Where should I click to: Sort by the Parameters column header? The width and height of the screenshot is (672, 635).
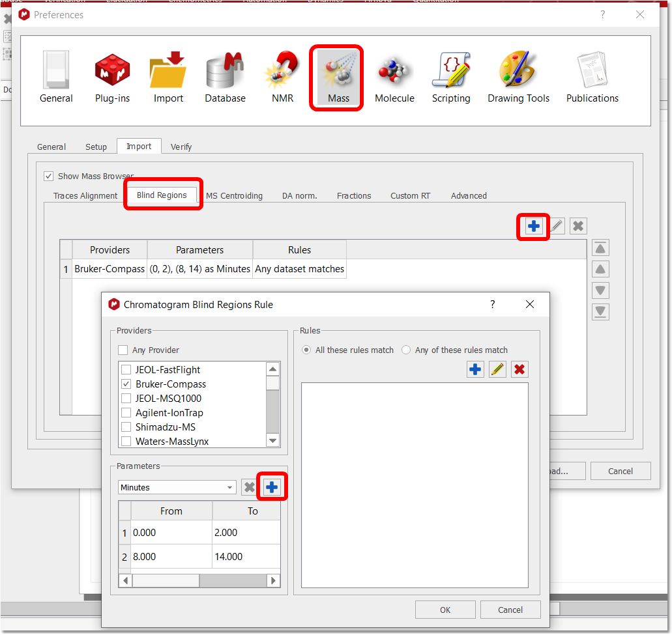[199, 249]
